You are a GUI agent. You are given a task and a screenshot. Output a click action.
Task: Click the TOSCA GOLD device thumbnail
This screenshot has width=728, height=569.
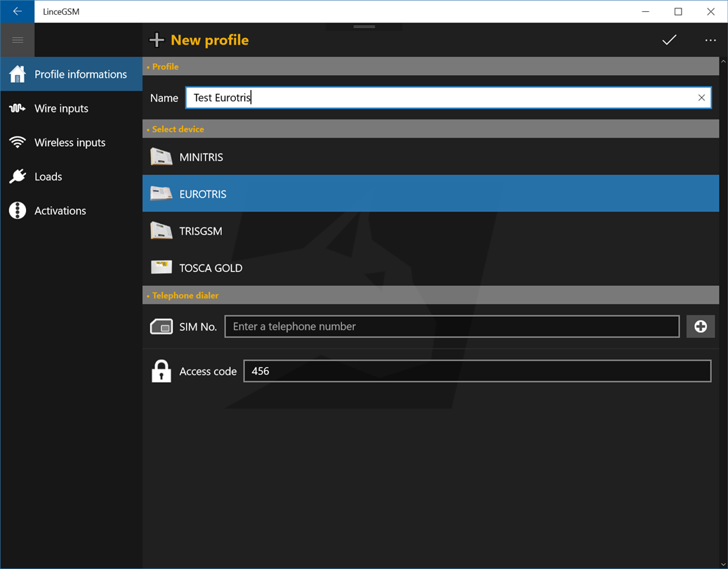click(161, 268)
